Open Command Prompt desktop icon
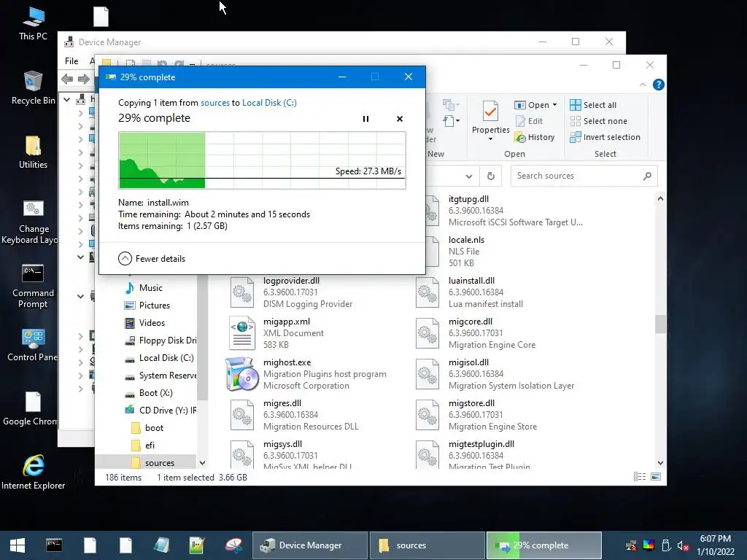 point(33,286)
